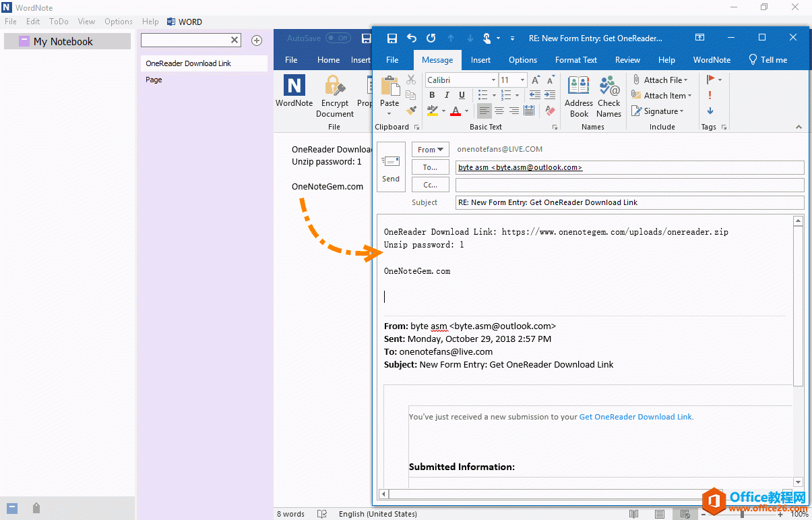Image resolution: width=812 pixels, height=520 pixels.
Task: Open Get OneReader Download Link hyperlink
Action: click(x=635, y=417)
